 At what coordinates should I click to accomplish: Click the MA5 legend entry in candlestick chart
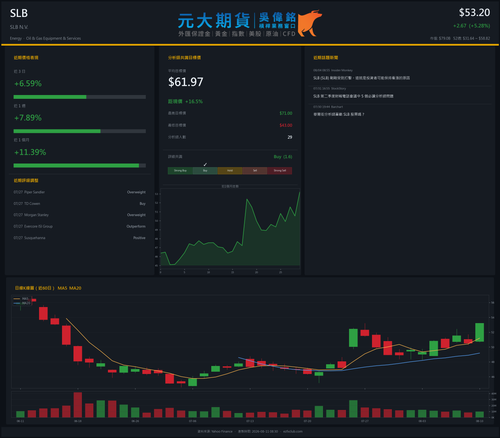[21, 299]
